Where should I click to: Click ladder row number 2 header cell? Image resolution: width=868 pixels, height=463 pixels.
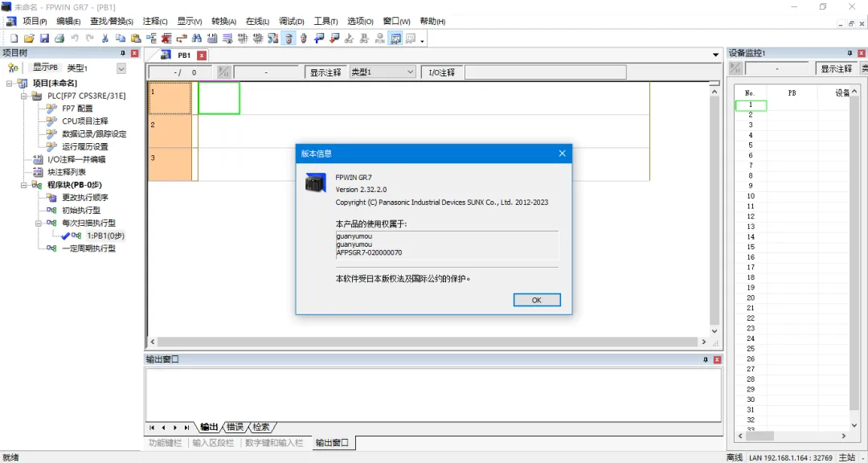(x=170, y=131)
